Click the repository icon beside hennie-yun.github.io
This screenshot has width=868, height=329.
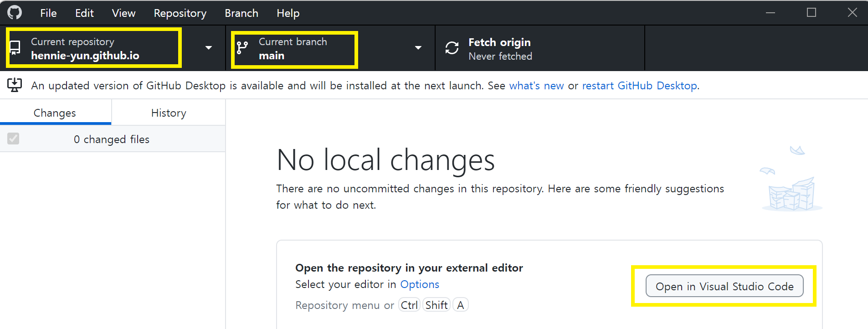pos(15,48)
